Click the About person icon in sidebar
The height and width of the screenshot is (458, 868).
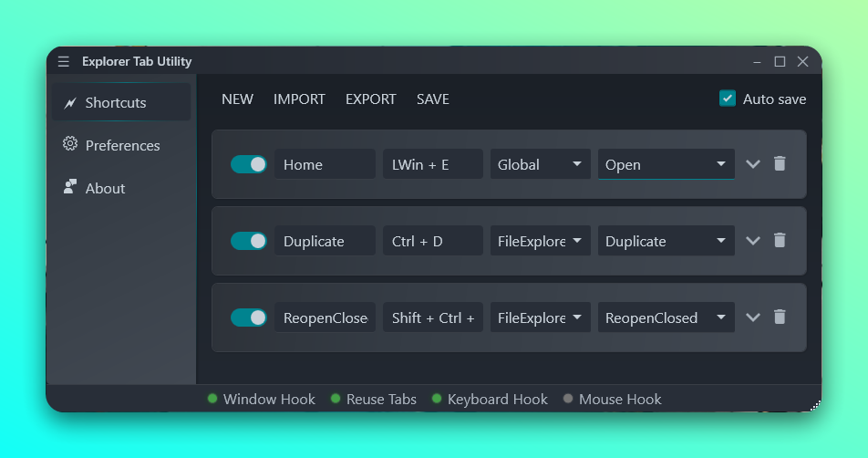pyautogui.click(x=70, y=187)
